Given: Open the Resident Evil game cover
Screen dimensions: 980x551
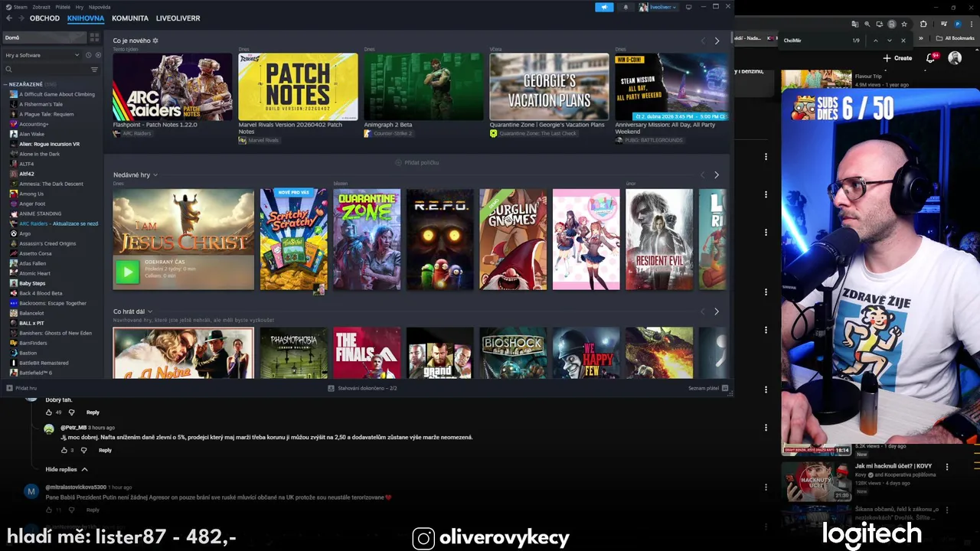Looking at the screenshot, I should click(659, 240).
